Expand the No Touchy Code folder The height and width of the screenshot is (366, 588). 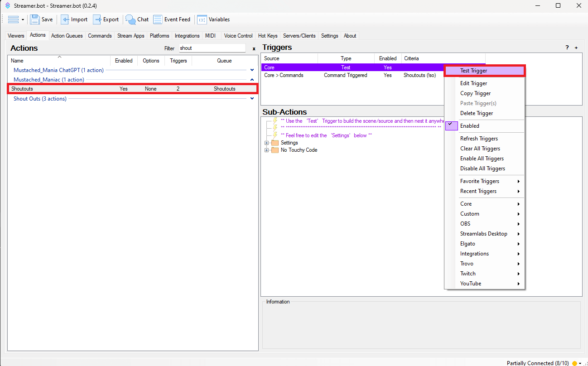click(x=267, y=150)
